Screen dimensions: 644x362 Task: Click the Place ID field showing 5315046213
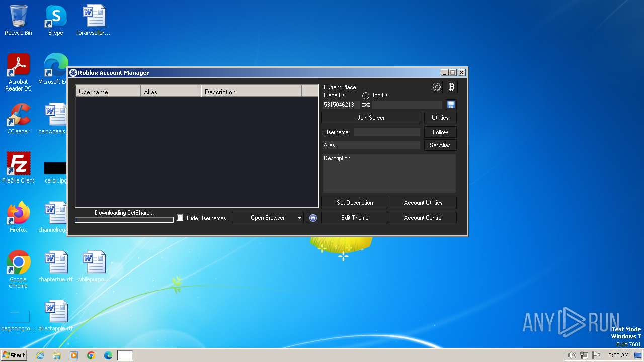341,105
